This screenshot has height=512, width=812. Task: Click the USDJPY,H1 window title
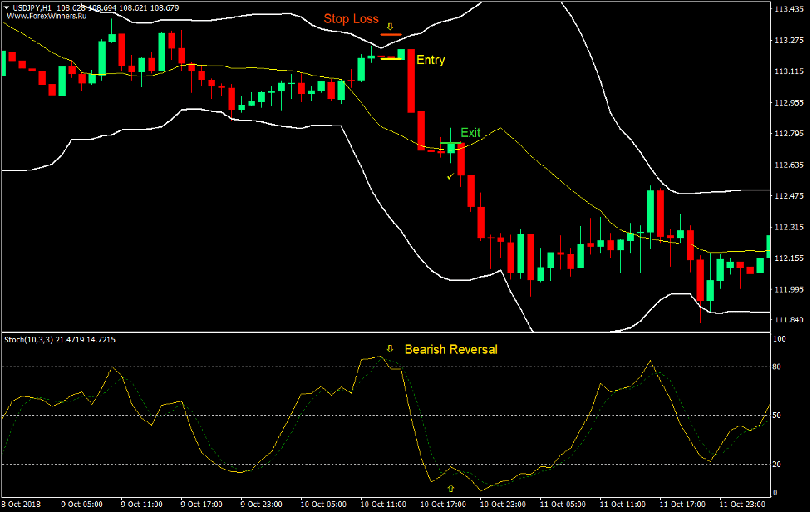(33, 6)
